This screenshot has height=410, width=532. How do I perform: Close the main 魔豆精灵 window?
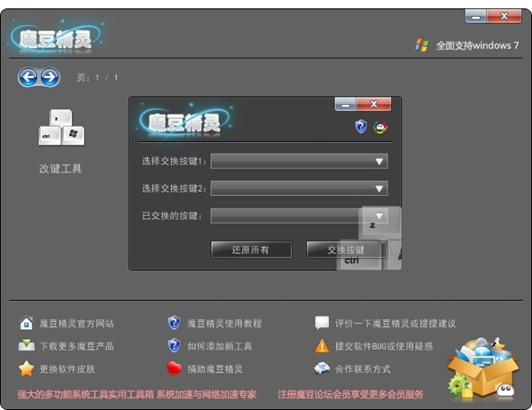coord(504,16)
